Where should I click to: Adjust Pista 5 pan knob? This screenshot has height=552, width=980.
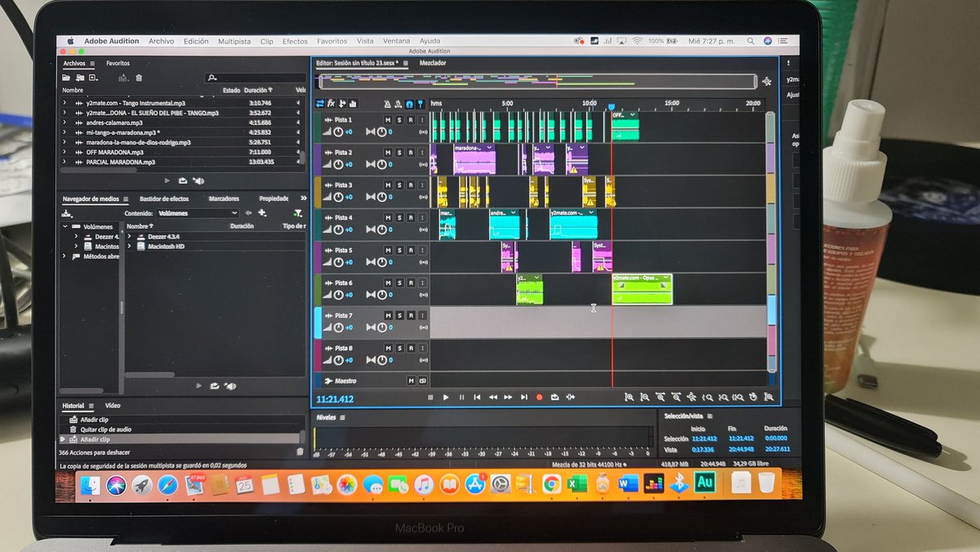point(381,262)
